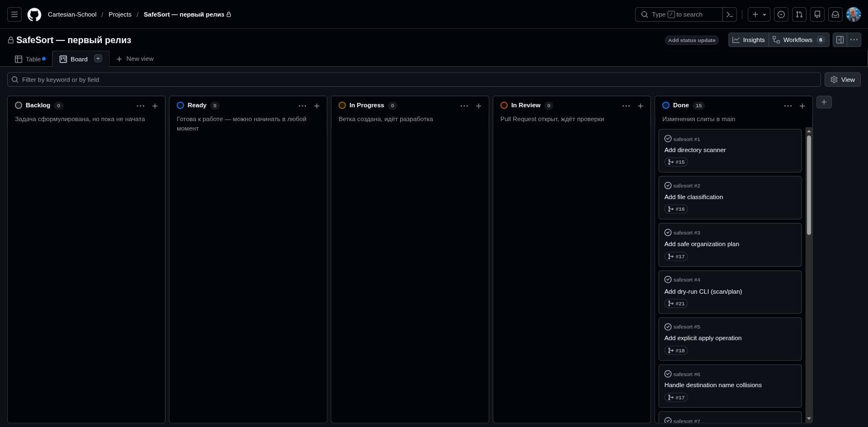The image size is (868, 427).
Task: Open the issues icon in header
Action: (781, 14)
